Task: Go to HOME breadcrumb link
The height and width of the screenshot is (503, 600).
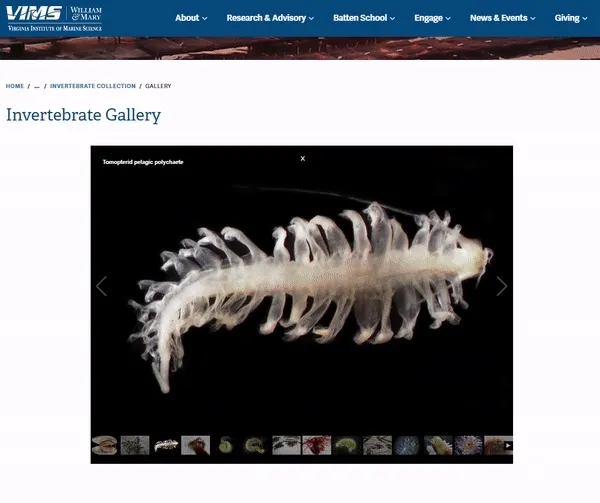Action: point(15,86)
